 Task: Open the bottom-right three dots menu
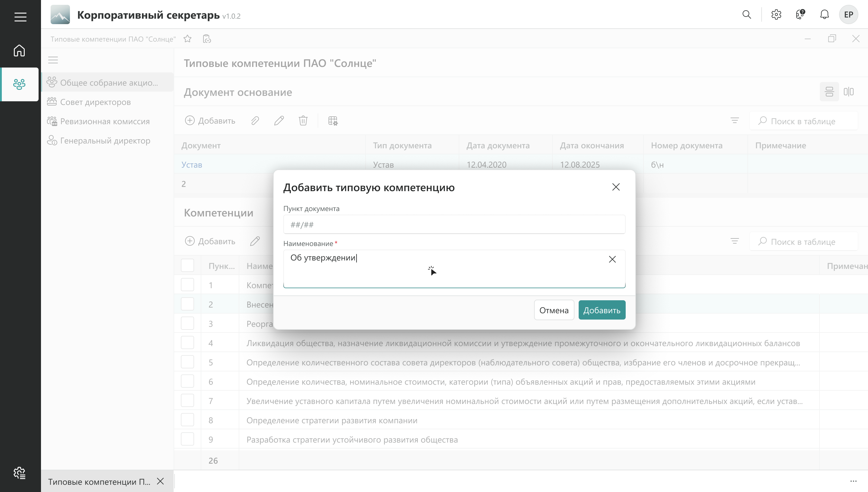(853, 481)
